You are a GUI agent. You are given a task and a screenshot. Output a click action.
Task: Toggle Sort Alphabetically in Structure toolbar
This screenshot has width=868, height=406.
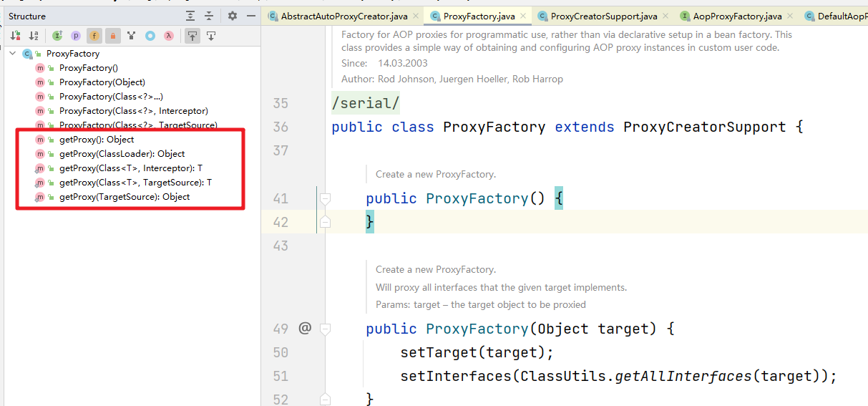click(x=34, y=35)
